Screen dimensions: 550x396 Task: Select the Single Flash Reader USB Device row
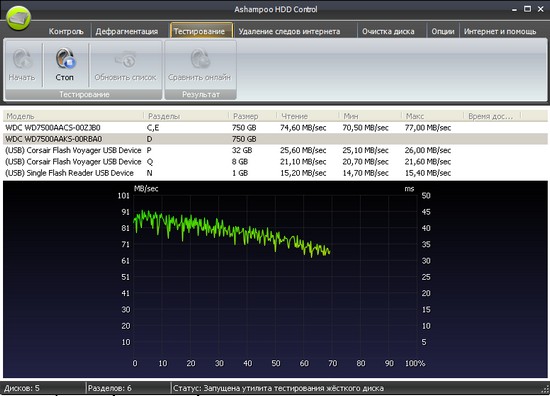[x=275, y=173]
